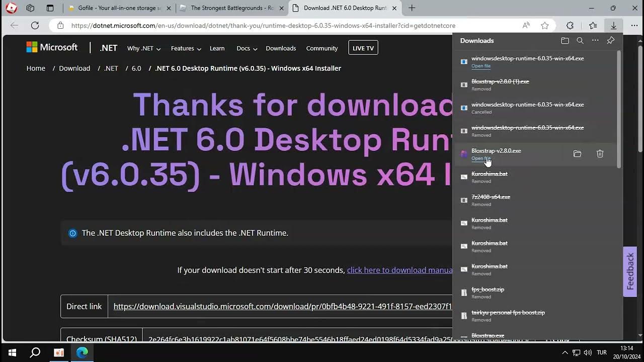Viewport: 644px width, 362px height.
Task: Expand the Docs dropdown
Action: 247,48
